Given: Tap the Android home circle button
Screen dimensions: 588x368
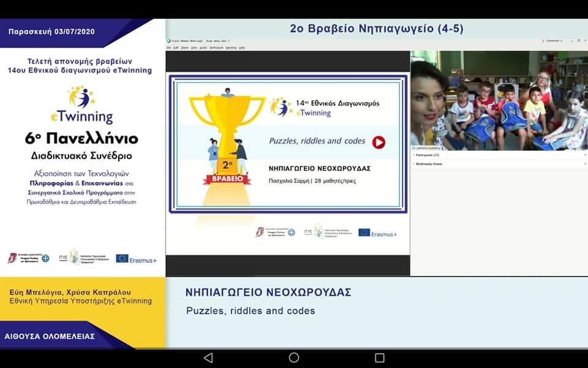Looking at the screenshot, I should [294, 358].
